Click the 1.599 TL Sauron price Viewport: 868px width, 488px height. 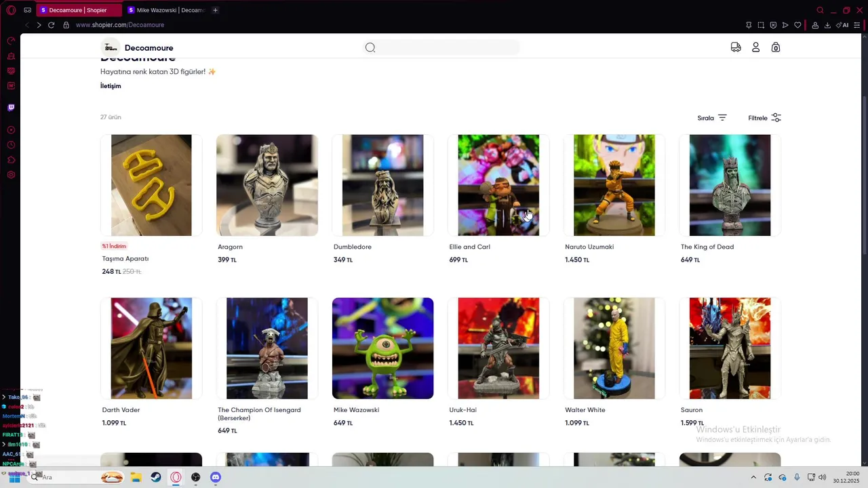tap(692, 423)
